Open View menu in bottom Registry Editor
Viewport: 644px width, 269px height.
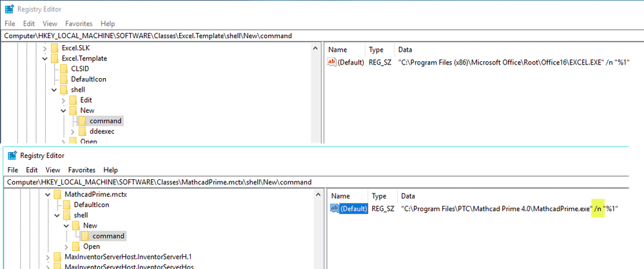[x=53, y=170]
